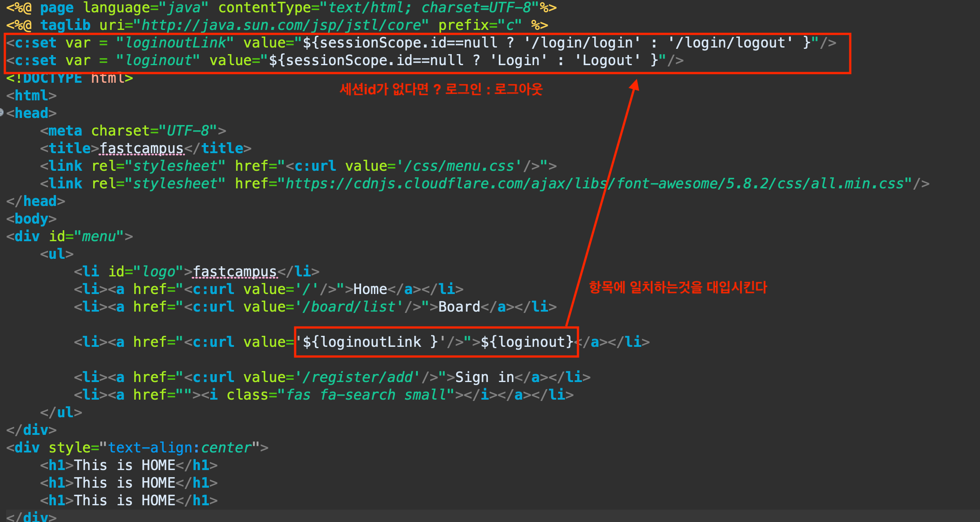This screenshot has height=522, width=980.
Task: Click the page directive keyword
Action: coord(57,7)
